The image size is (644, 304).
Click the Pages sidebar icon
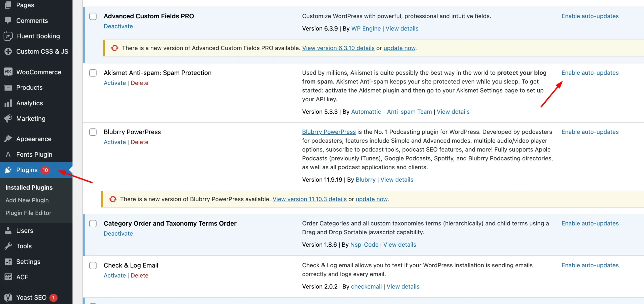tap(8, 5)
